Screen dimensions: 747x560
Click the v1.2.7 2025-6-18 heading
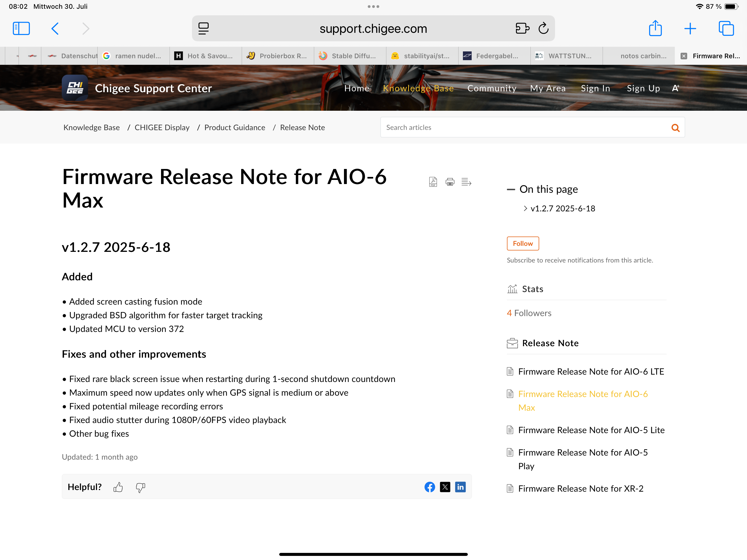point(116,247)
